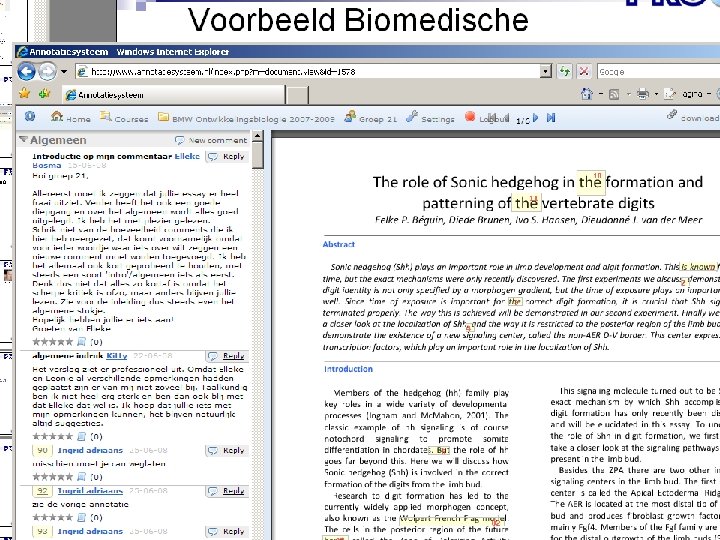Expand the address bar history dropdown
This screenshot has width=720, height=540.
click(546, 72)
